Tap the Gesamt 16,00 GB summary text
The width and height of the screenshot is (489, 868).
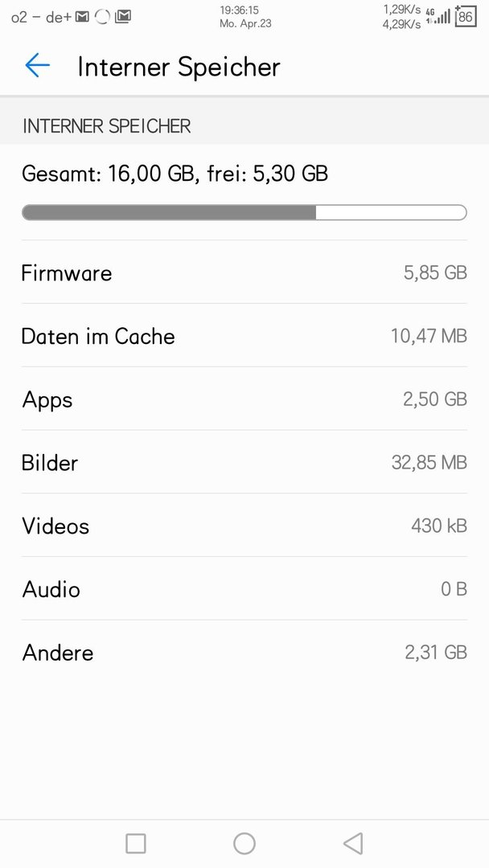coord(175,174)
